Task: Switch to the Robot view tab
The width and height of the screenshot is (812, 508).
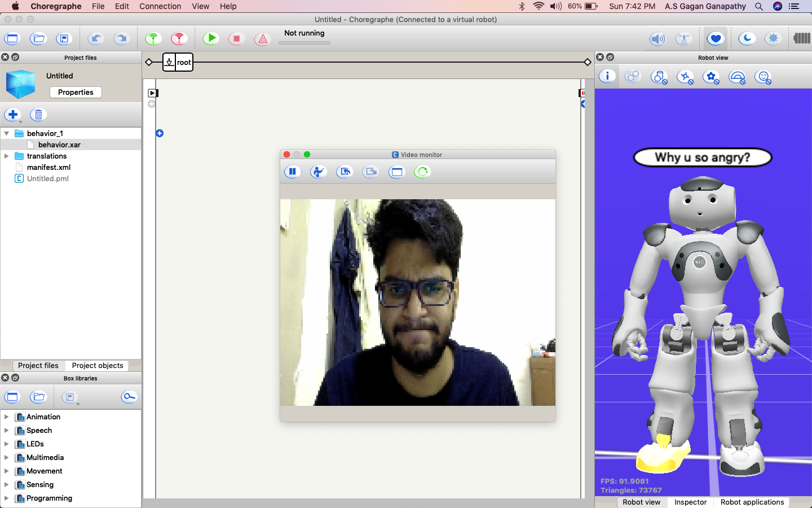Action: [641, 502]
